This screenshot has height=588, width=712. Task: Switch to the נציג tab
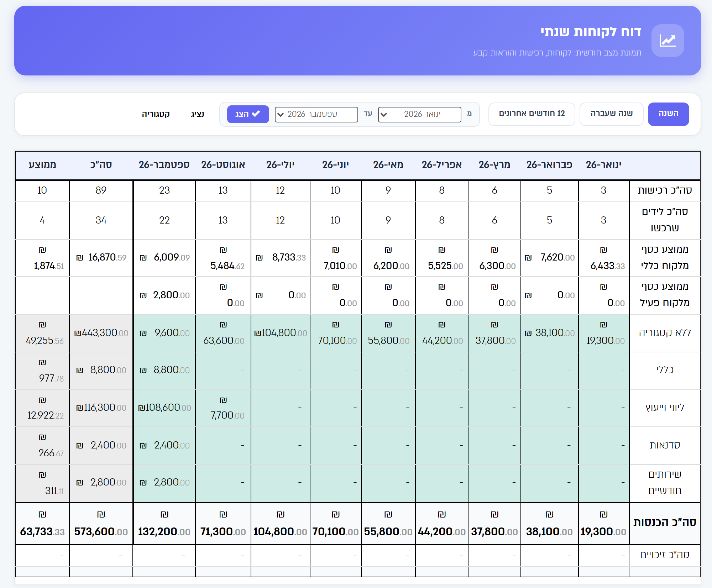tap(197, 114)
